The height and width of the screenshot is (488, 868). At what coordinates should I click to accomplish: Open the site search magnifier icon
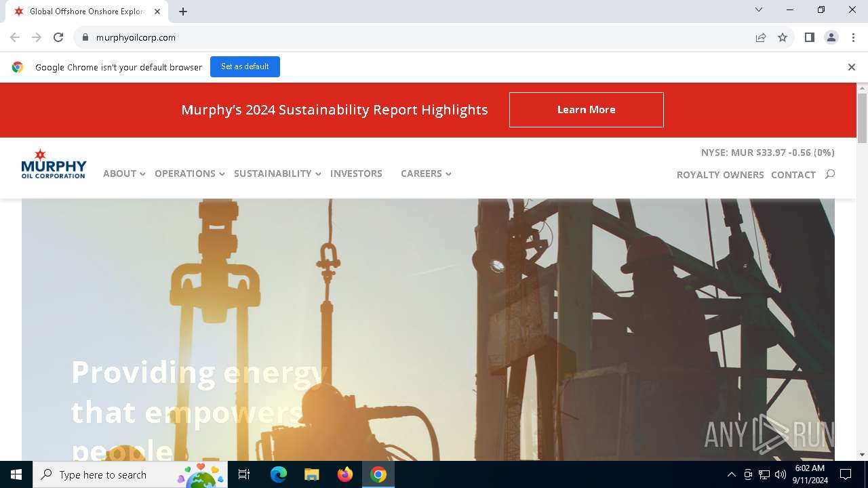coord(829,174)
